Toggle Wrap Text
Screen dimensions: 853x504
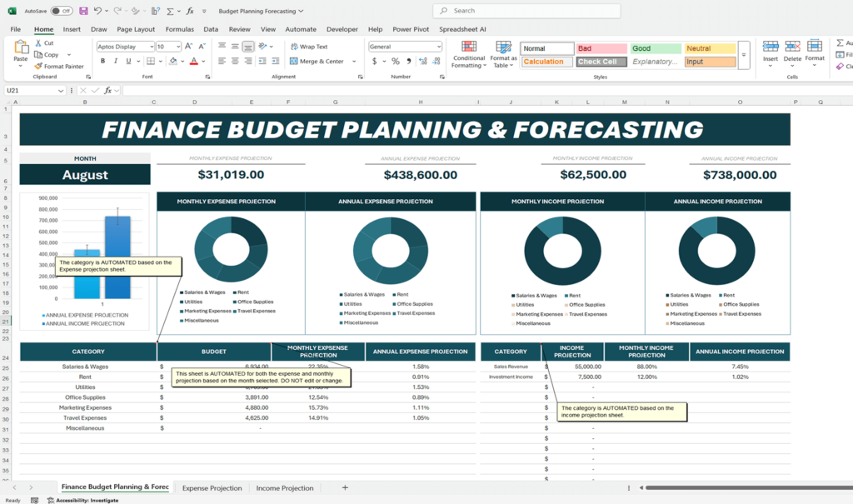pos(309,47)
